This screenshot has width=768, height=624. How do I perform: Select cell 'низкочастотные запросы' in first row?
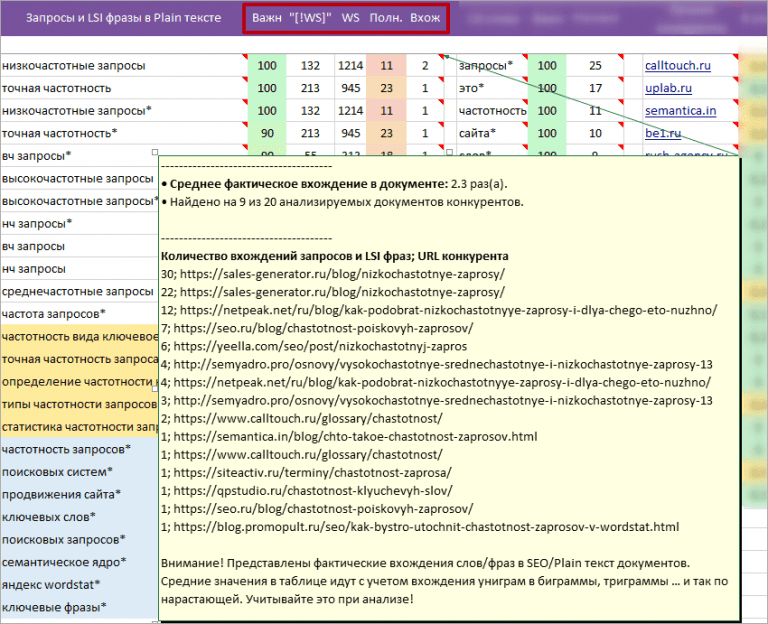[124, 66]
